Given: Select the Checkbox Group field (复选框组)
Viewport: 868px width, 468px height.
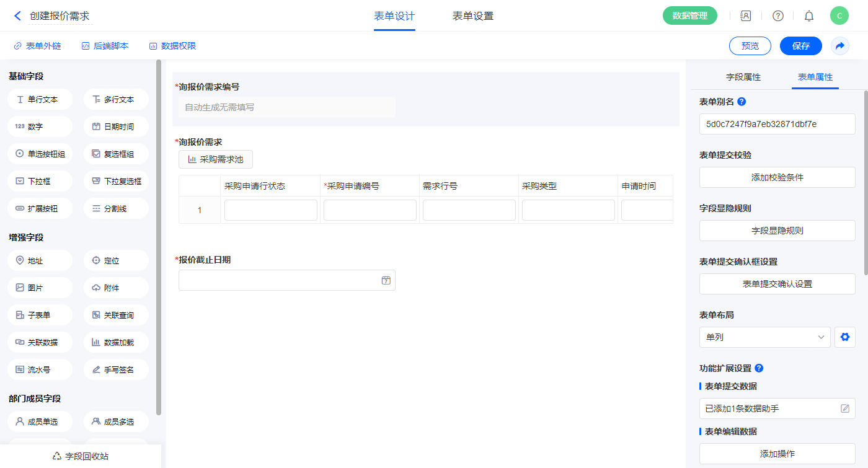Looking at the screenshot, I should pyautogui.click(x=116, y=154).
